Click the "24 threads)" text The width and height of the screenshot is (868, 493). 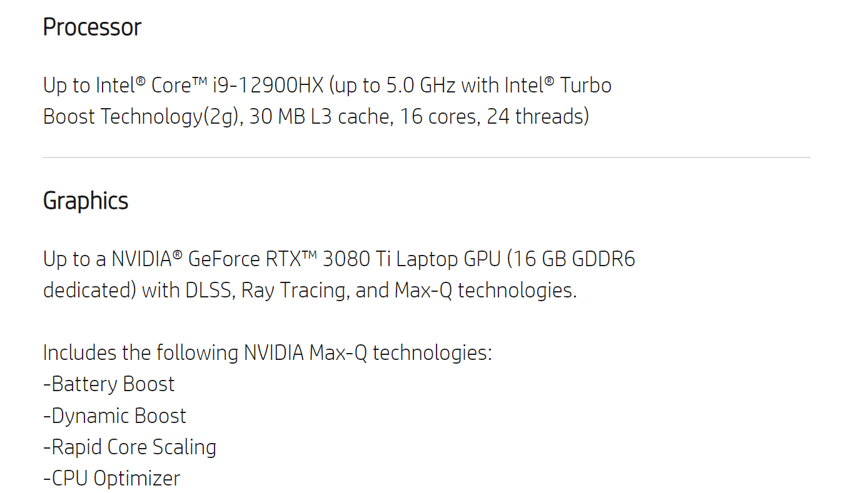pyautogui.click(x=537, y=117)
